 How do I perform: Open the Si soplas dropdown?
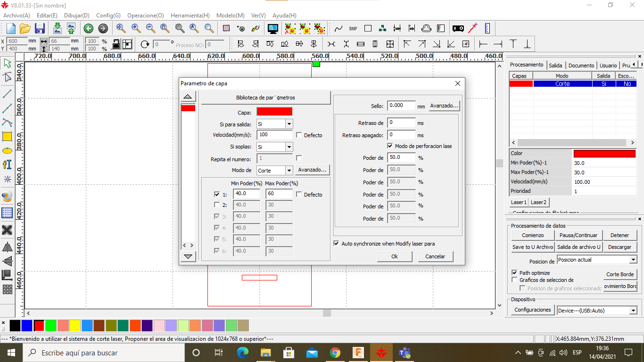point(289,147)
